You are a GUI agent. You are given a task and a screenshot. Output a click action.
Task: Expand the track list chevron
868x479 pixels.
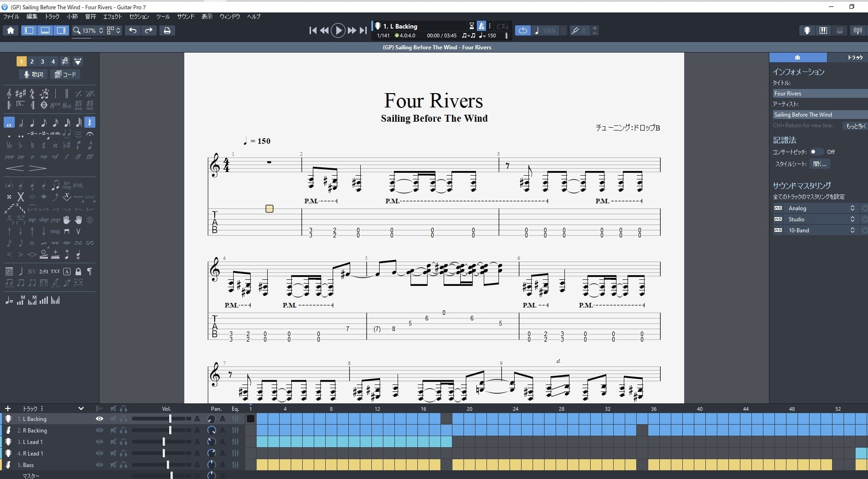click(81, 408)
